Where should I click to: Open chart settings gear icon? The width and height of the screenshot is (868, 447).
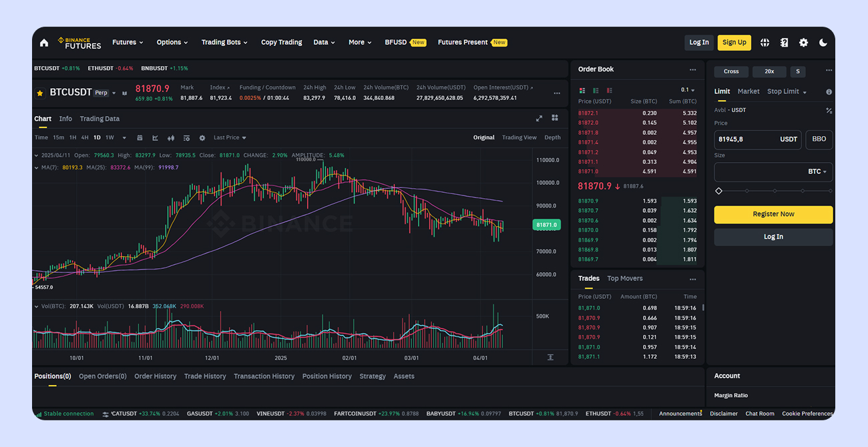click(202, 138)
